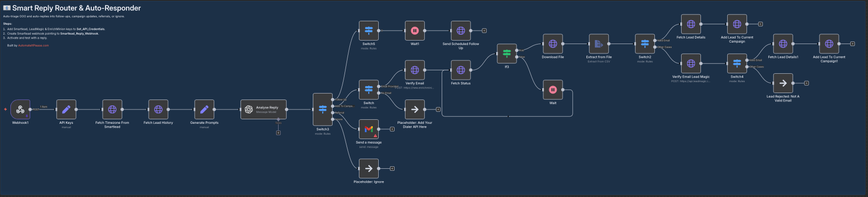This screenshot has width=868, height=197.
Task: Open the Fetch Lead Details1 node
Action: [783, 44]
